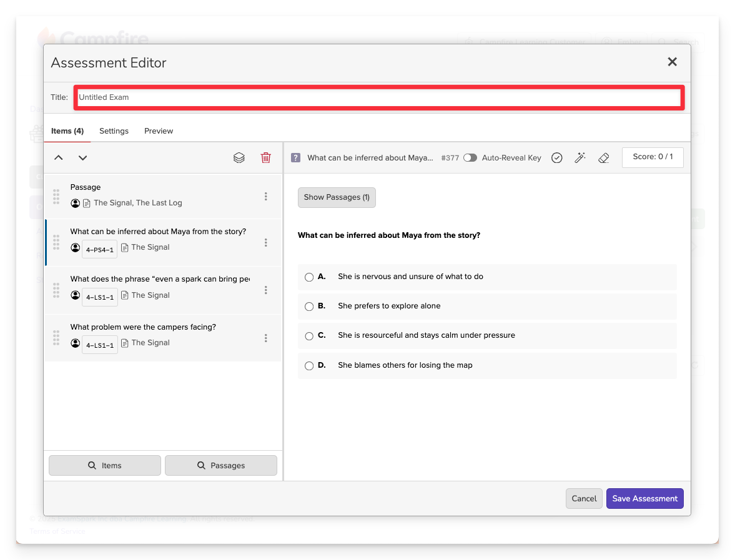
Task: Click the eraser icon in the toolbar
Action: [x=603, y=158]
